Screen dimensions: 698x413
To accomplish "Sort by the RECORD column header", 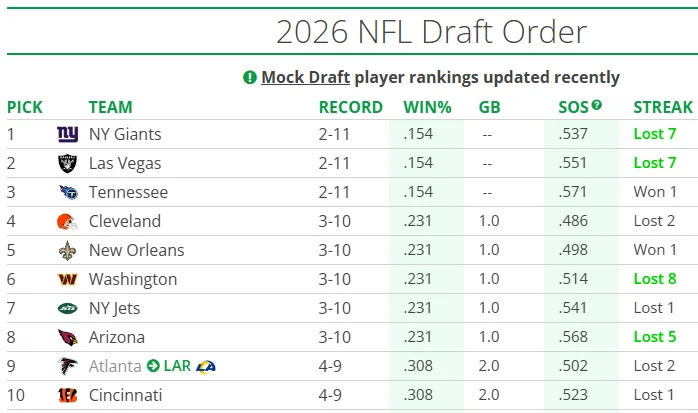I will [x=350, y=107].
